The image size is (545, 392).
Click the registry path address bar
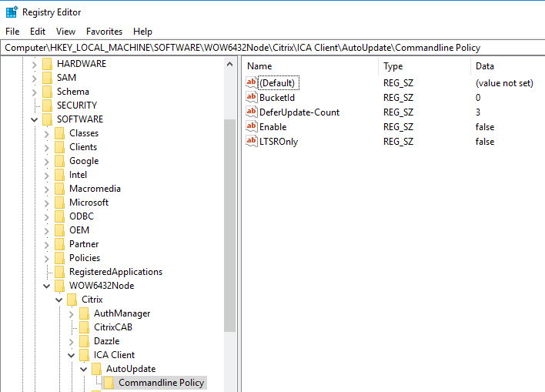point(272,48)
